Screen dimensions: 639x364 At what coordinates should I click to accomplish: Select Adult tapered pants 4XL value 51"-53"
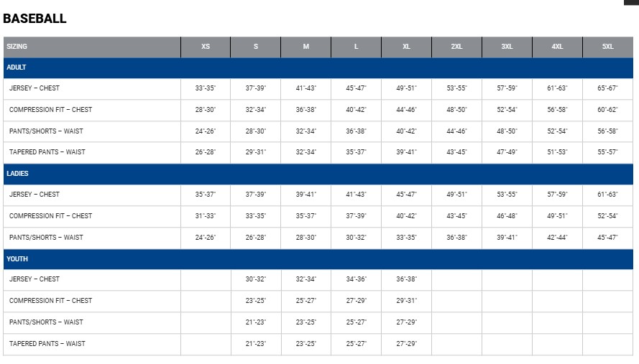[557, 152]
